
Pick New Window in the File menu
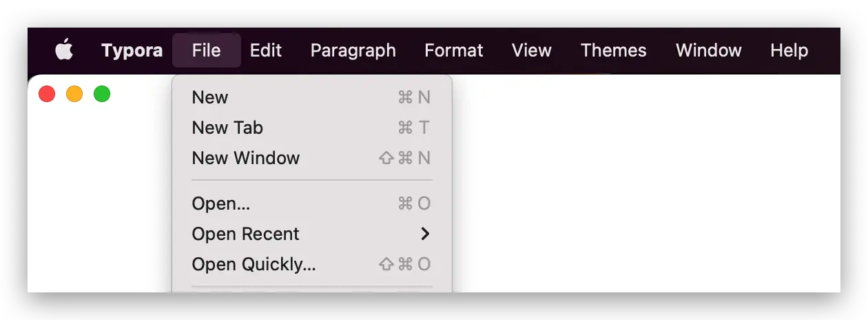pos(246,158)
